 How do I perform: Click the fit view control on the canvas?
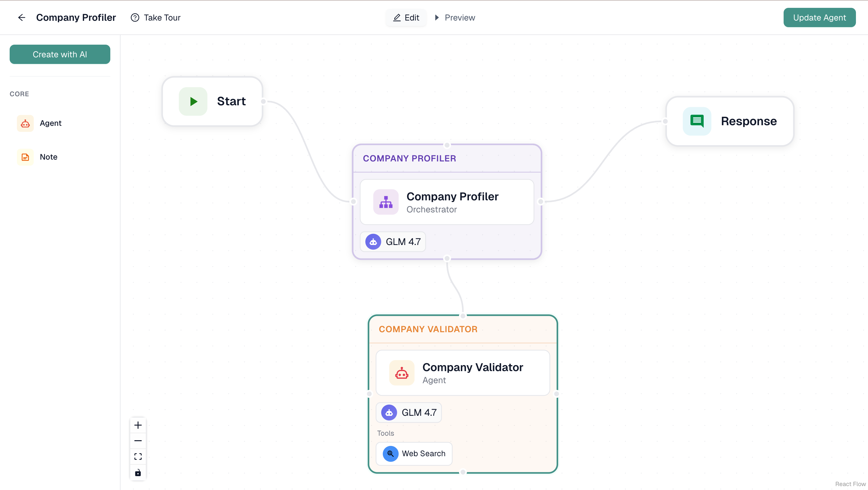(x=138, y=456)
